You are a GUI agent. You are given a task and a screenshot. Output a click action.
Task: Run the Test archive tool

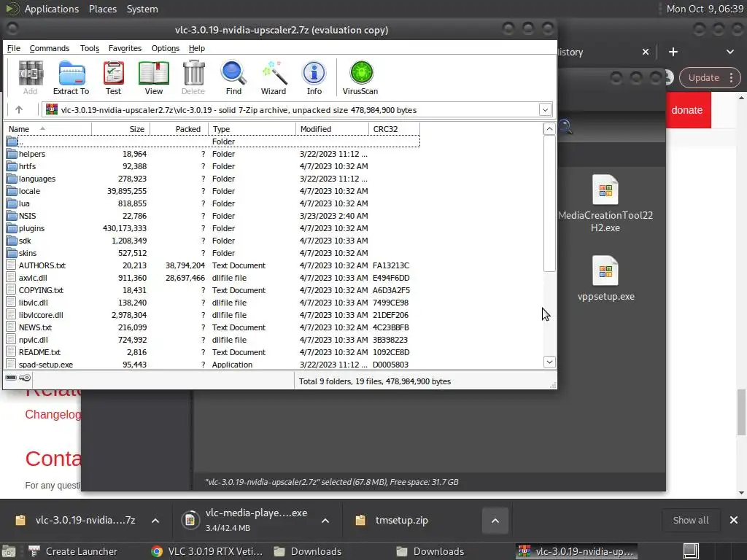113,77
